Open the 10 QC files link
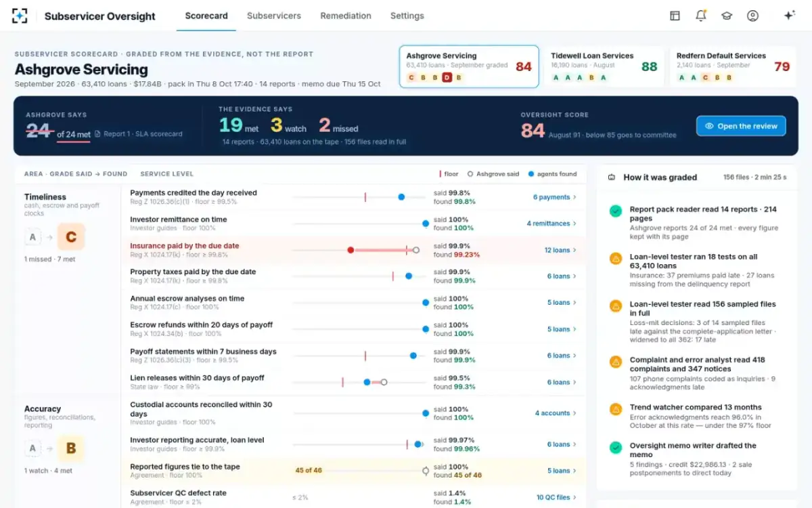 [x=556, y=497]
